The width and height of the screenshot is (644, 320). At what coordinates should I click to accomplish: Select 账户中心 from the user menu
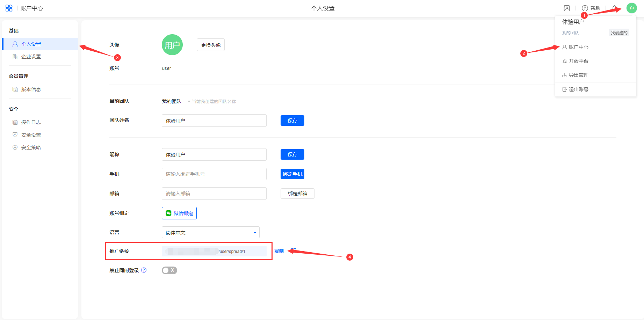[578, 47]
